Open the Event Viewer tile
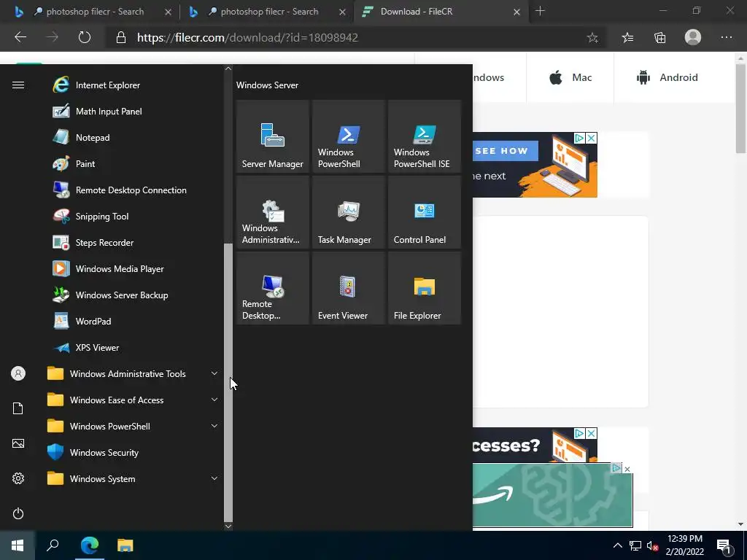This screenshot has height=560, width=747. click(x=348, y=287)
